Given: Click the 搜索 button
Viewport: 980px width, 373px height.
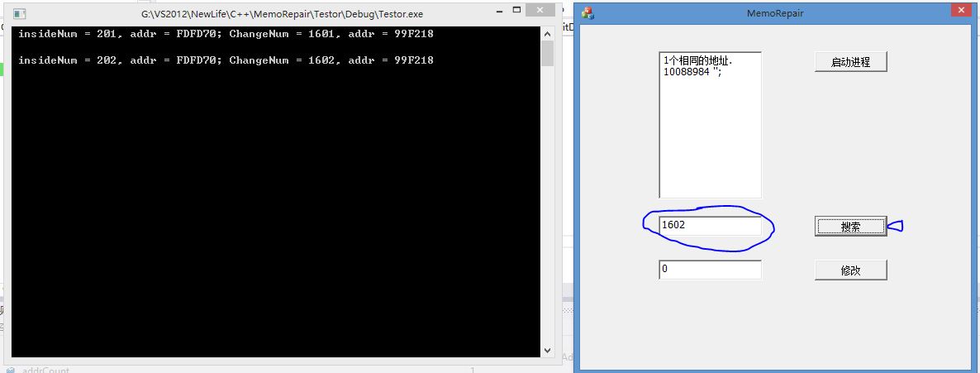Looking at the screenshot, I should tap(850, 227).
